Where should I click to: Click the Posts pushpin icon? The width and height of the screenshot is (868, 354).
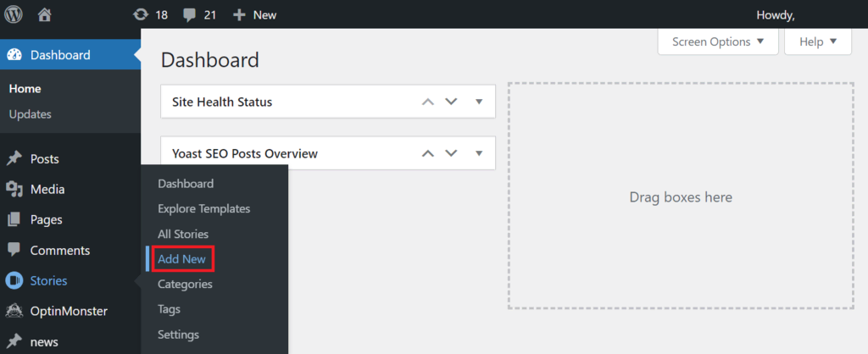(14, 159)
